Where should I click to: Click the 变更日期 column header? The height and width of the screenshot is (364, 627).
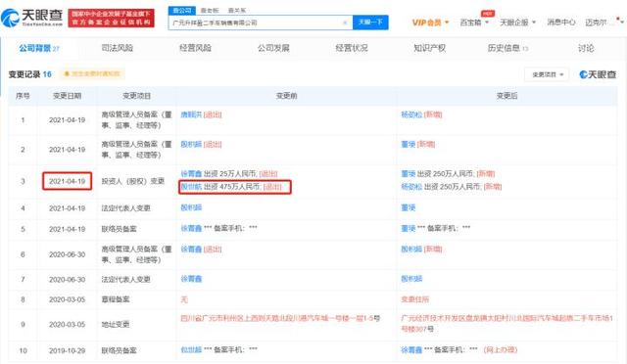[67, 96]
